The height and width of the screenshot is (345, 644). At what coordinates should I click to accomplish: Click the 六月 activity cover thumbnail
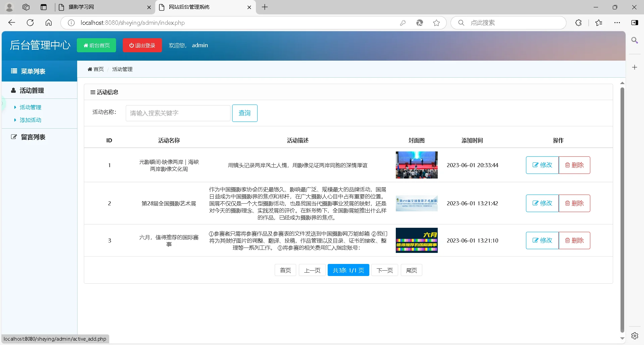(416, 240)
